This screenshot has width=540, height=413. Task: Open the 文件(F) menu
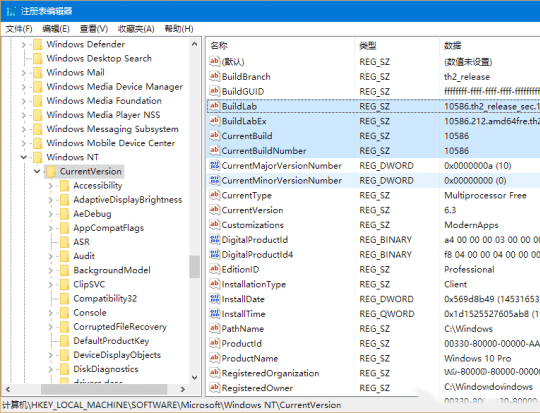(x=19, y=29)
